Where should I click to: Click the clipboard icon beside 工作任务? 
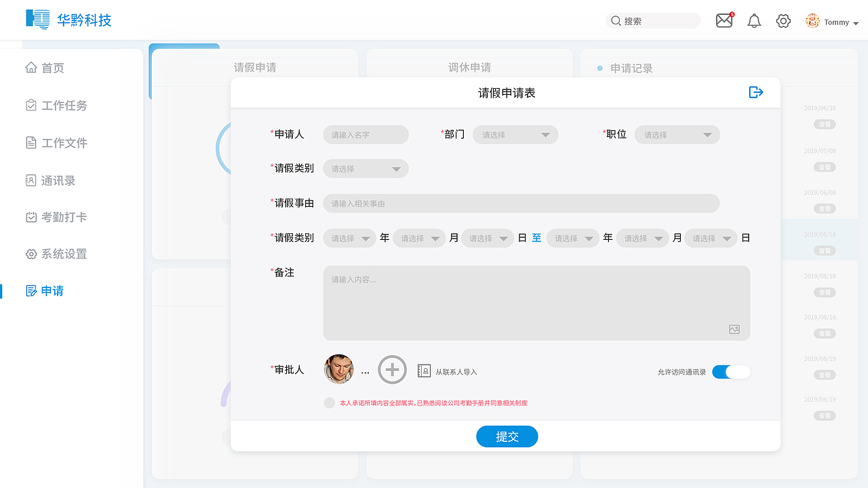tap(31, 105)
